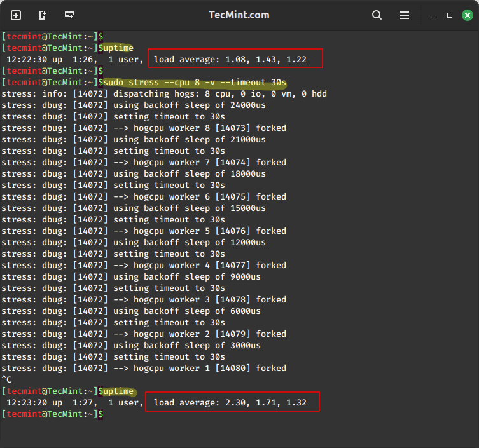This screenshot has height=448, width=479.
Task: Click the backoff sleep of 3000us line
Action: click(131, 346)
